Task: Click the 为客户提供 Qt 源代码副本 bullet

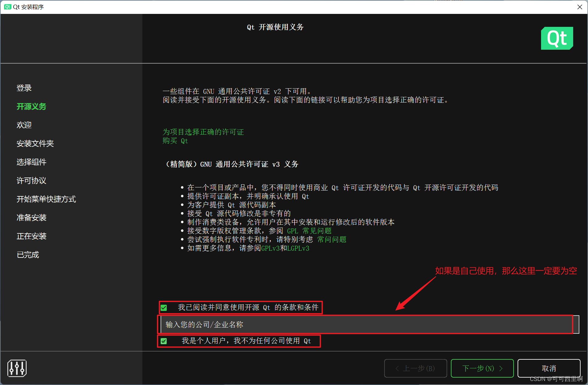Action: pyautogui.click(x=232, y=205)
